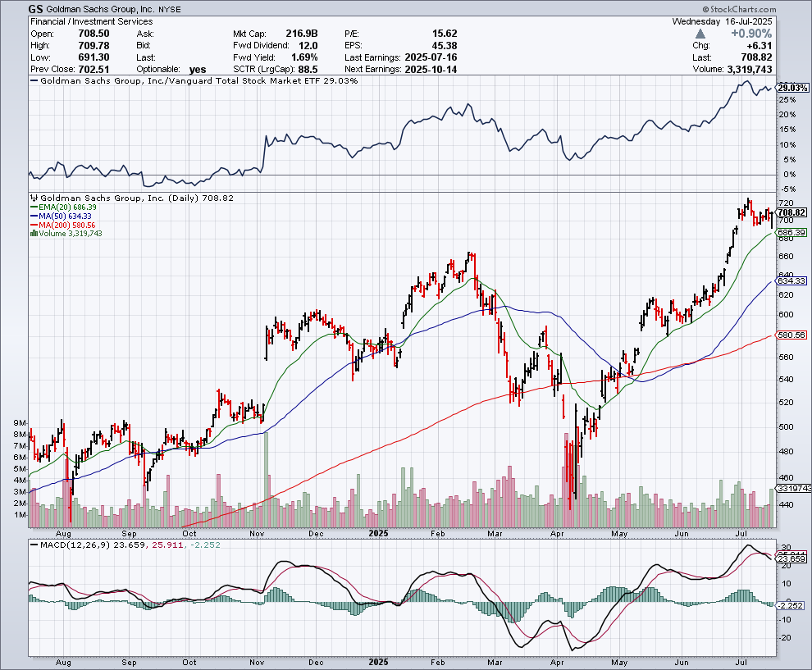812x670 pixels.
Task: Click the 560 label on the price axis
Action: click(x=786, y=357)
